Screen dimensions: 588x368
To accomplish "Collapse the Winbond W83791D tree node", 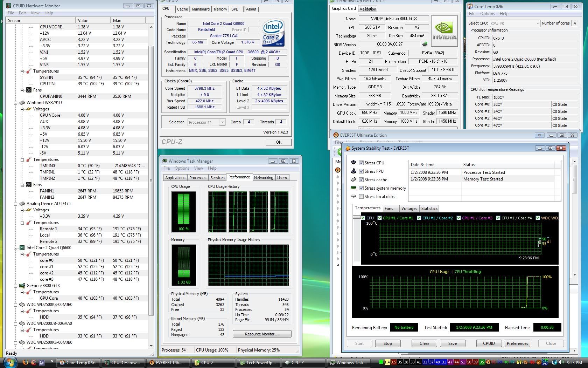I will 15,103.
